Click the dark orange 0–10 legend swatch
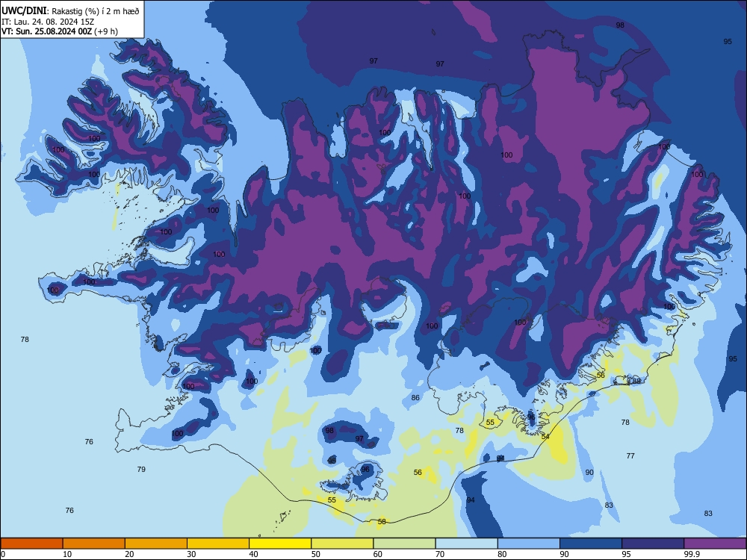The width and height of the screenshot is (747, 560). click(31, 544)
